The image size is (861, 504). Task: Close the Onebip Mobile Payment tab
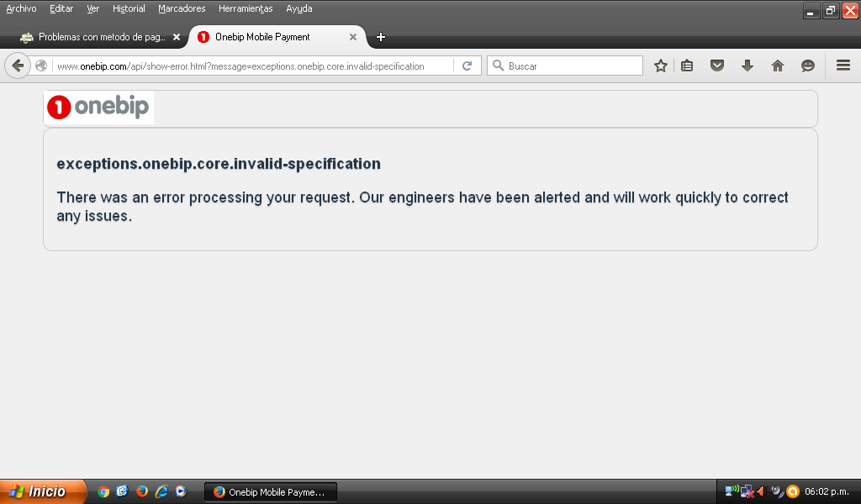click(x=353, y=37)
